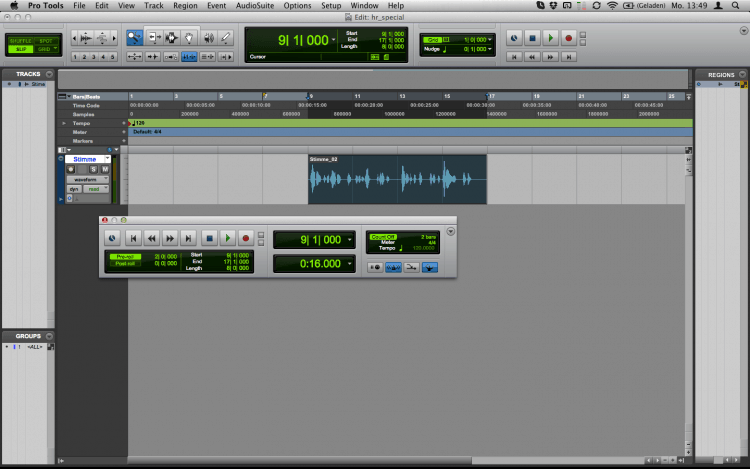
Task: Toggle Post-roll in Transport window
Action: coord(125,263)
